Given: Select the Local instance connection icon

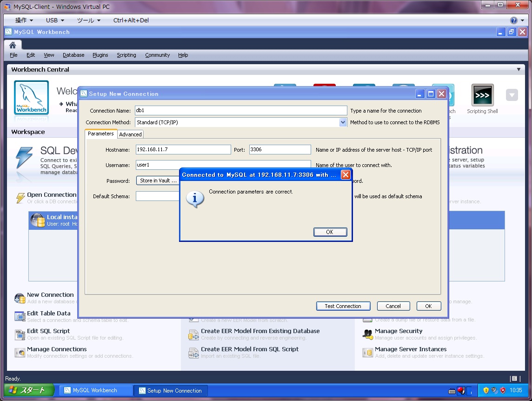Looking at the screenshot, I should pyautogui.click(x=38, y=220).
